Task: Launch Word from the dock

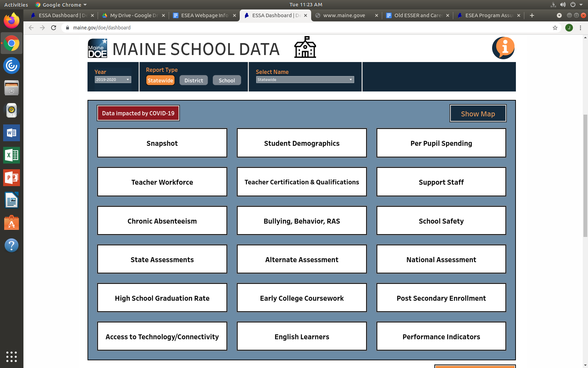Action: tap(12, 133)
